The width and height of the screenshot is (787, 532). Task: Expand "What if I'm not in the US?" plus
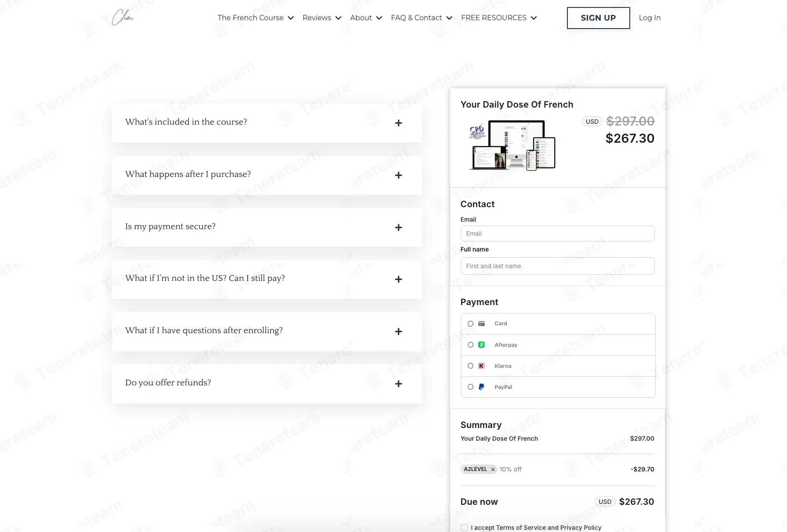click(x=398, y=279)
